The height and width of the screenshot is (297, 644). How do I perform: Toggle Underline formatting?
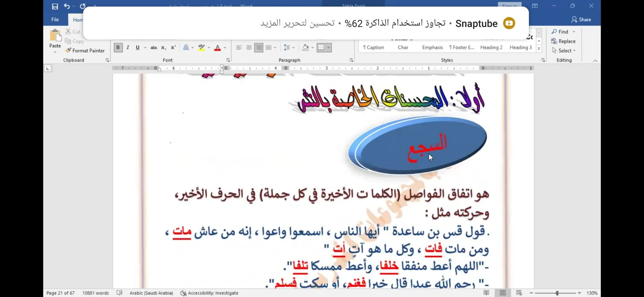(138, 47)
